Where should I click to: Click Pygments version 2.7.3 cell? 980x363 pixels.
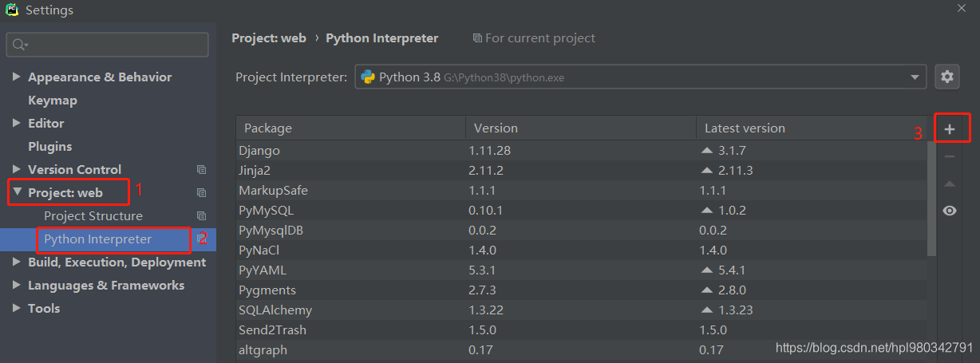coord(484,290)
